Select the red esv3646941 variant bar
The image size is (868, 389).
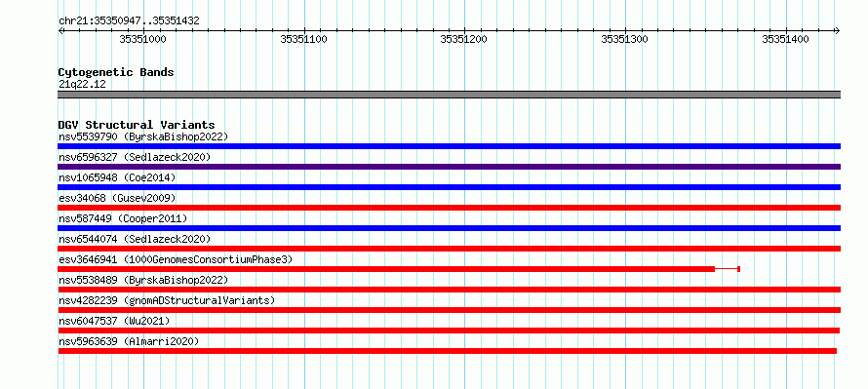386,269
